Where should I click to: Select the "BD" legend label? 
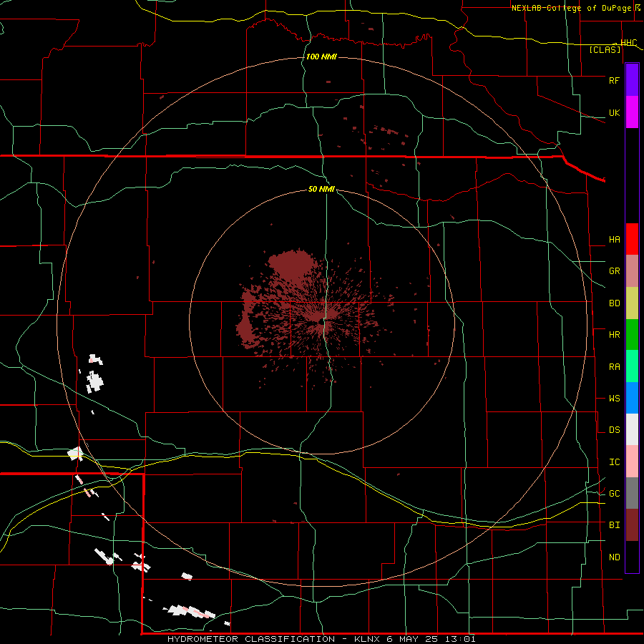[x=614, y=303]
